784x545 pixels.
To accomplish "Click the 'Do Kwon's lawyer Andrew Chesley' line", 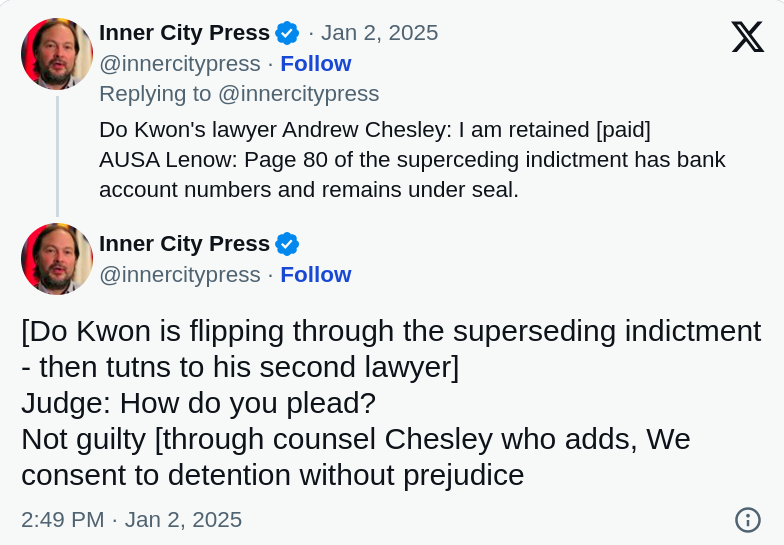I will pos(375,130).
